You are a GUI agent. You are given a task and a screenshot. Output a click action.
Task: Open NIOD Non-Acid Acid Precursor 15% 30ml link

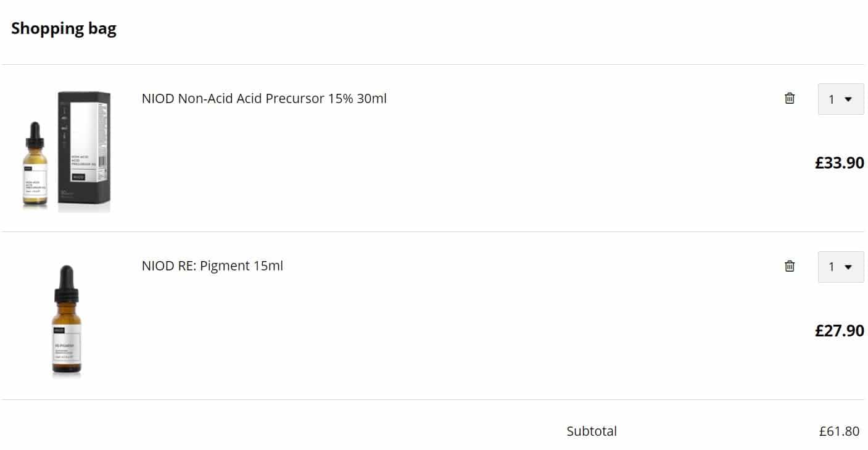pyautogui.click(x=264, y=98)
